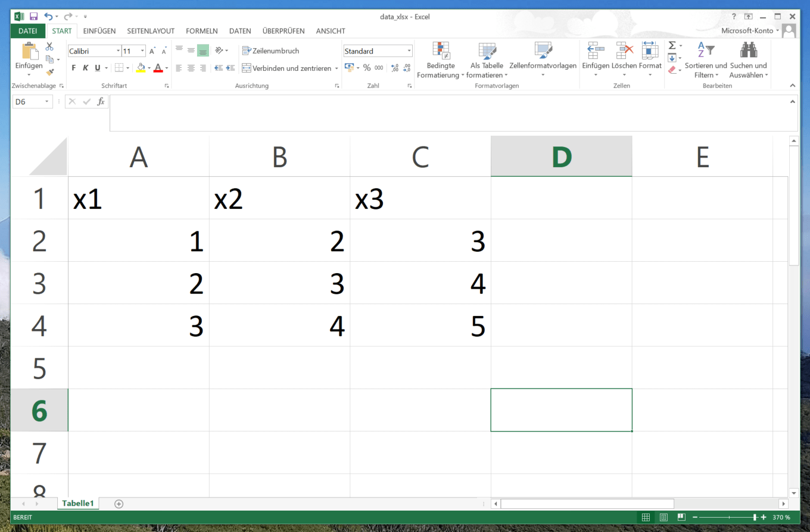
Task: Click the Tabelle1 sheet tab
Action: click(78, 503)
